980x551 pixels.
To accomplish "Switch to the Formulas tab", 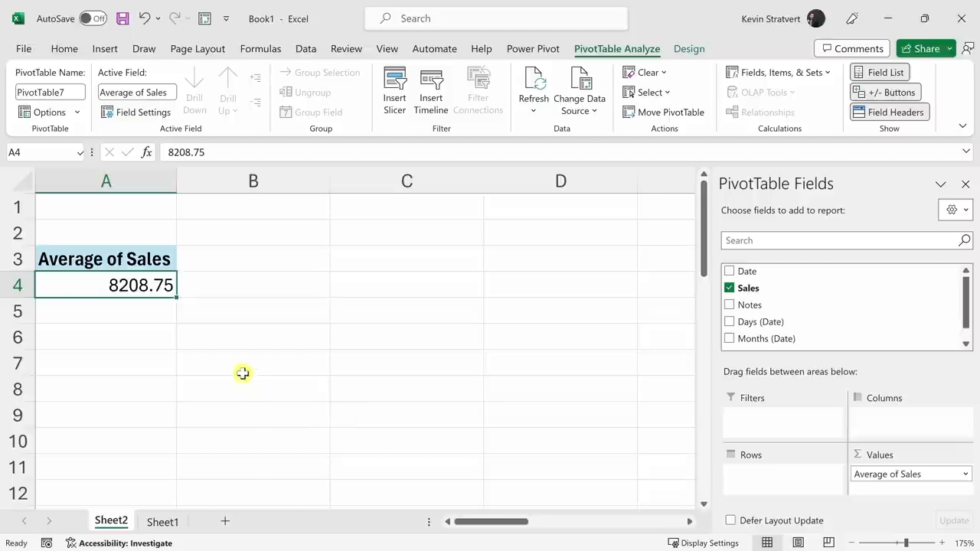I will coord(260,48).
